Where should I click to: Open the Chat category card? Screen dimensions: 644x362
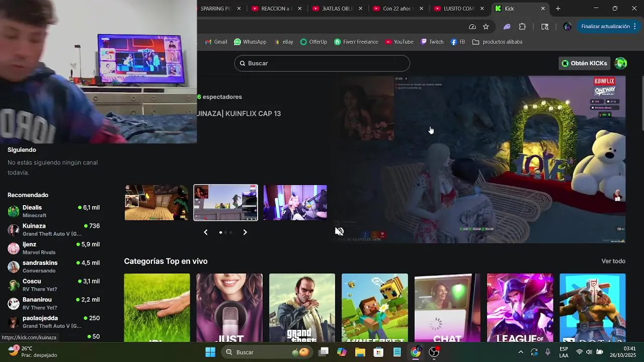coord(447,308)
